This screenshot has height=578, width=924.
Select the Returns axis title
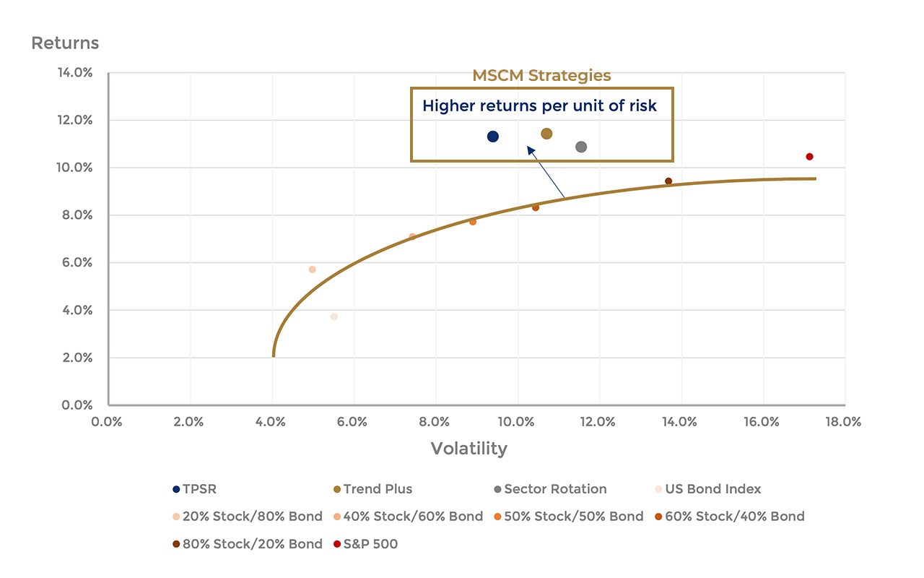point(65,43)
